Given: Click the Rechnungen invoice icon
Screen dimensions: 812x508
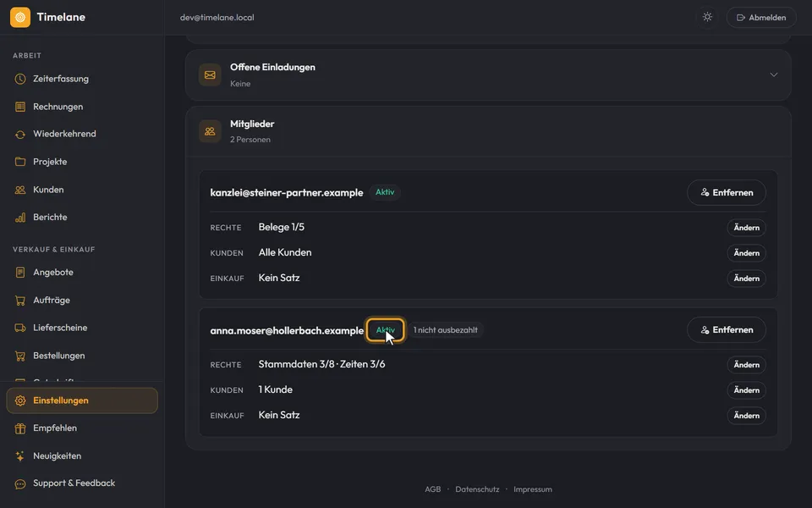Looking at the screenshot, I should [x=20, y=107].
